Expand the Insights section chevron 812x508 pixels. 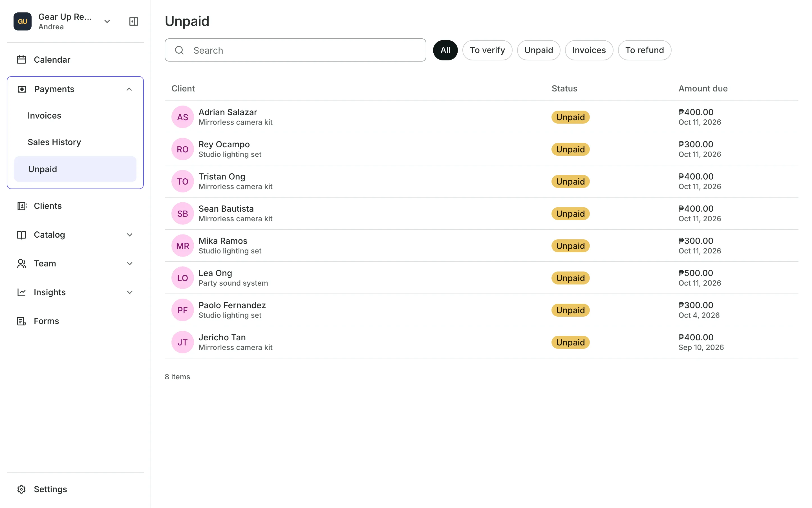(129, 292)
